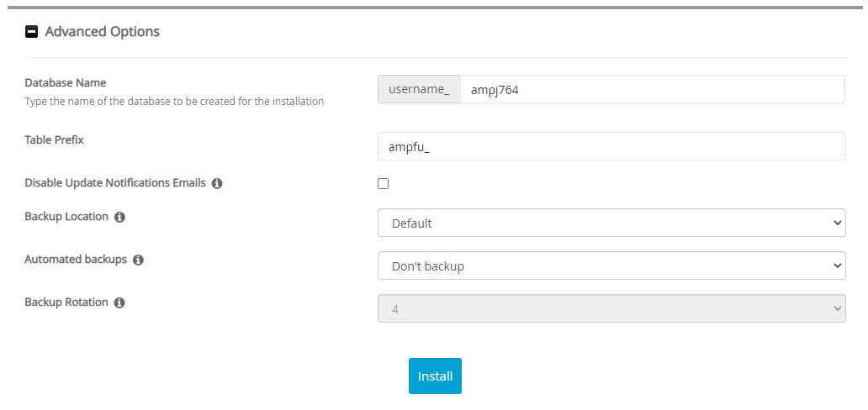The image size is (868, 410).
Task: Click the Automated backups label text
Action: (76, 260)
